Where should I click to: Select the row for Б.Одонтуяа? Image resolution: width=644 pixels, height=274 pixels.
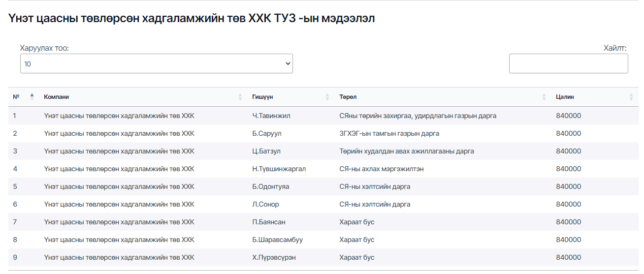270,186
